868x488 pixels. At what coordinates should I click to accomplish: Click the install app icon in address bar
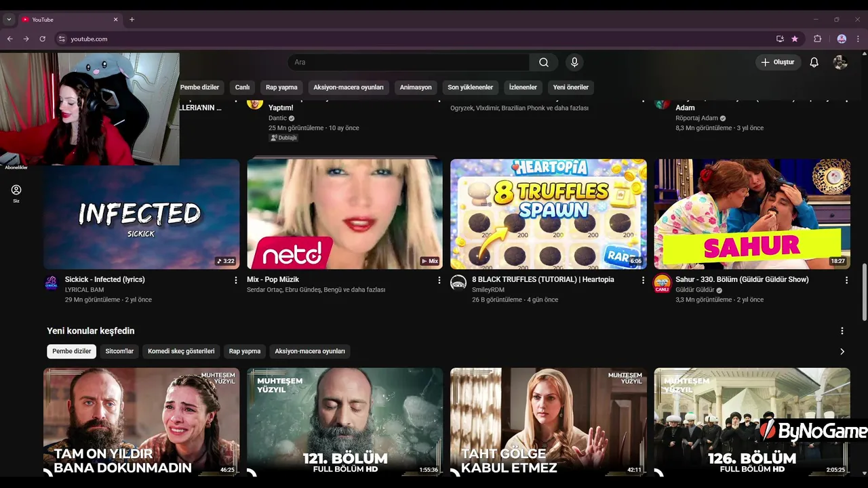780,39
